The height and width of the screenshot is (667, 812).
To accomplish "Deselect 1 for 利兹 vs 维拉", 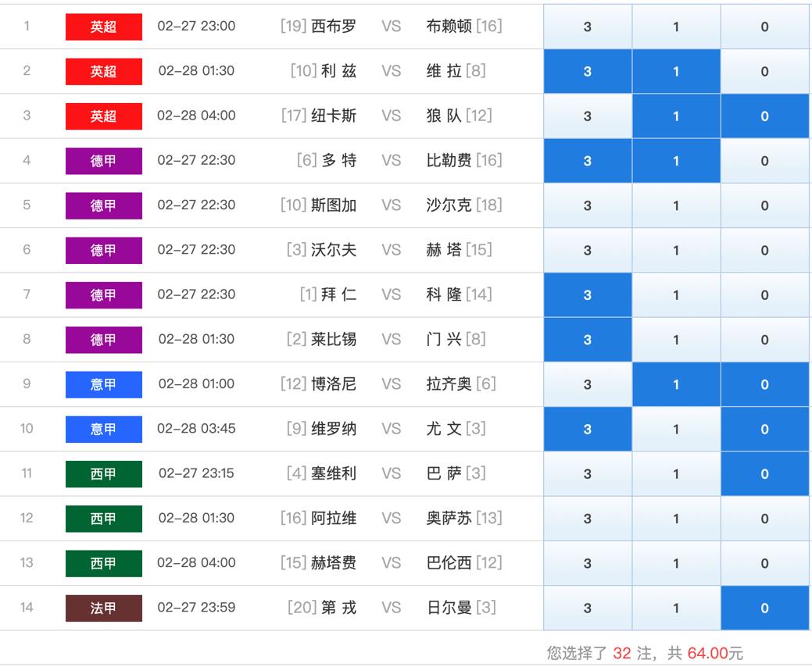I will click(676, 71).
